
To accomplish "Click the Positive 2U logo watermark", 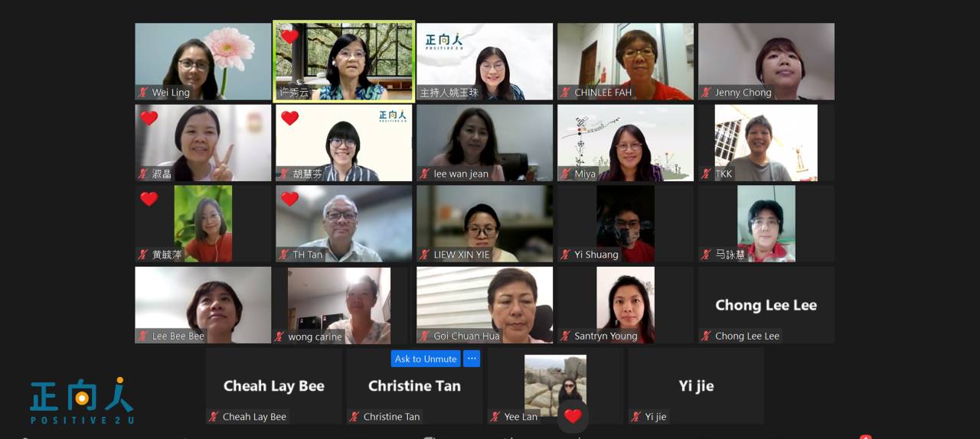I will [82, 400].
